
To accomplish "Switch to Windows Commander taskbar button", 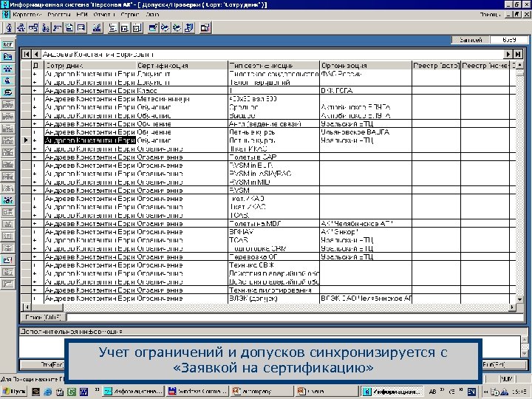I will coord(197,392).
